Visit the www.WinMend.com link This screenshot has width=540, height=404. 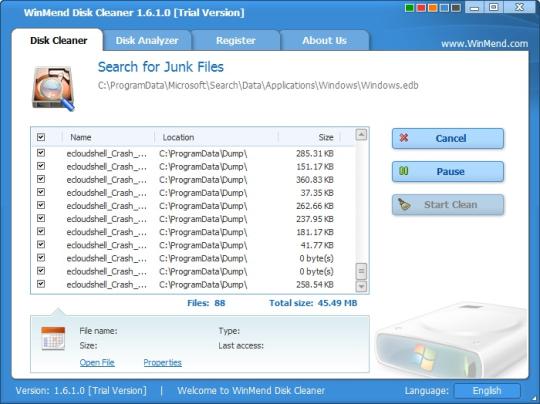(484, 44)
